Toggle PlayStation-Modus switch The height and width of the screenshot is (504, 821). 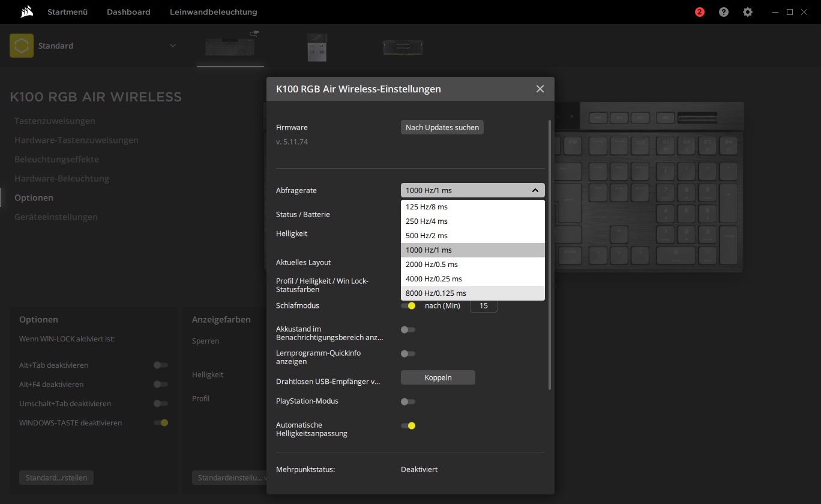point(408,401)
